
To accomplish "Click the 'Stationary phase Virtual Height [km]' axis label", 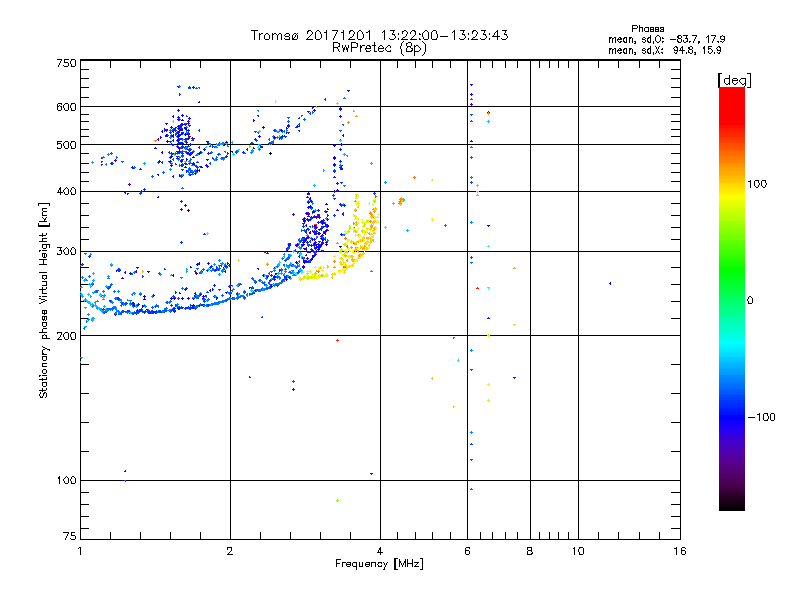I will (x=44, y=300).
